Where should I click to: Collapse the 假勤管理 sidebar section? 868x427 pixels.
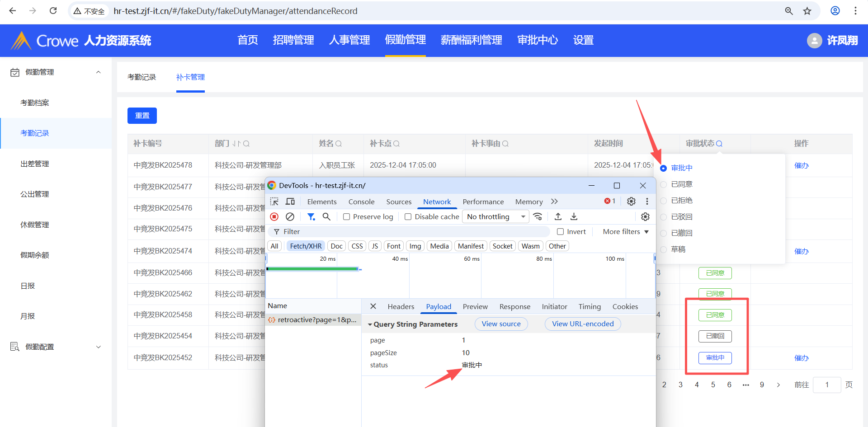(98, 72)
